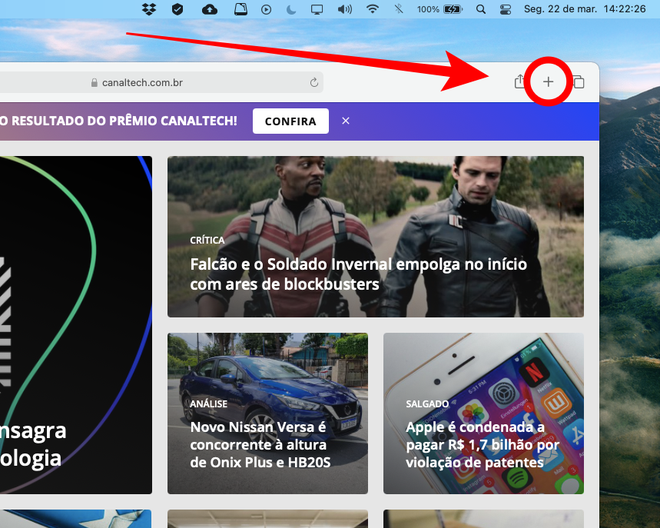660x528 pixels.
Task: Click the disk drive menu bar icon
Action: (240, 9)
